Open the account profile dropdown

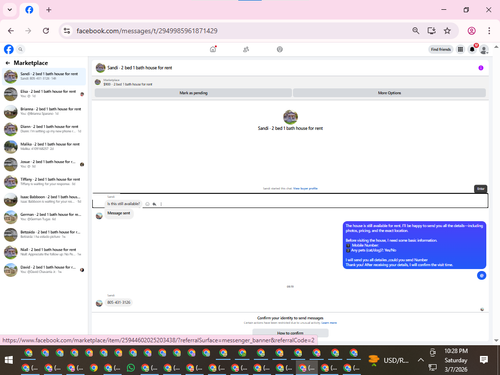484,50
